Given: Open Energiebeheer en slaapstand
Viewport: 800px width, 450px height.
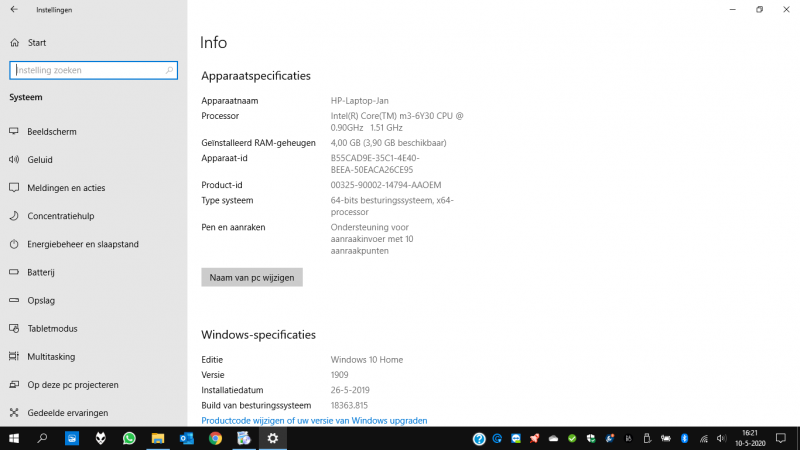Looking at the screenshot, I should [82, 244].
